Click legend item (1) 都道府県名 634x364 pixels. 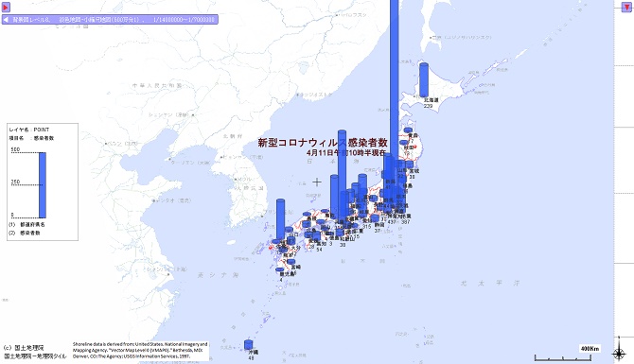coord(26,224)
